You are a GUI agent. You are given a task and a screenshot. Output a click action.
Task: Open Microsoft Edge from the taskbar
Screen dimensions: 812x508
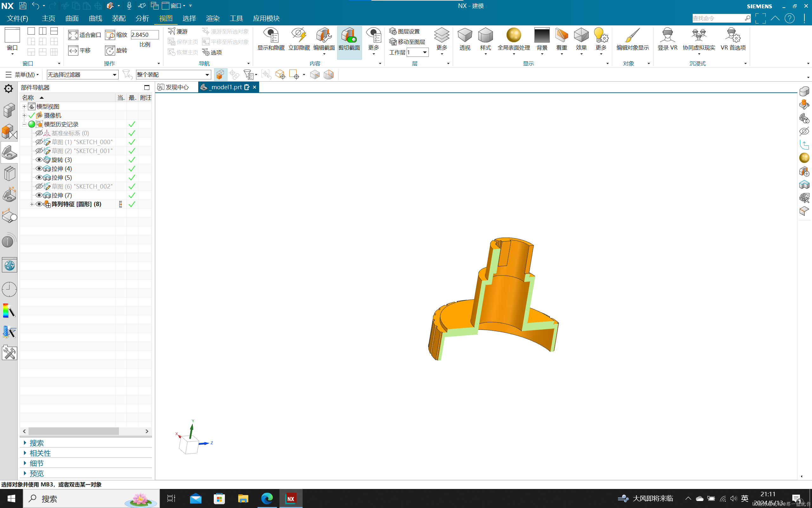pos(267,498)
